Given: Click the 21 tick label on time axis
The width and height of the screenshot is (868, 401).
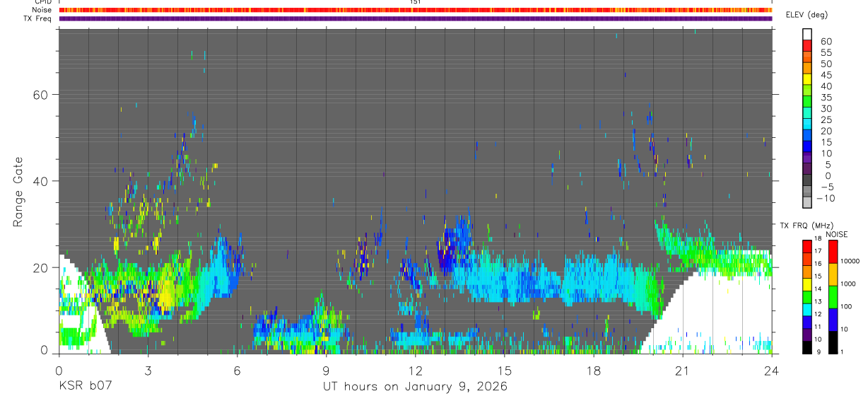Looking at the screenshot, I should 683,370.
